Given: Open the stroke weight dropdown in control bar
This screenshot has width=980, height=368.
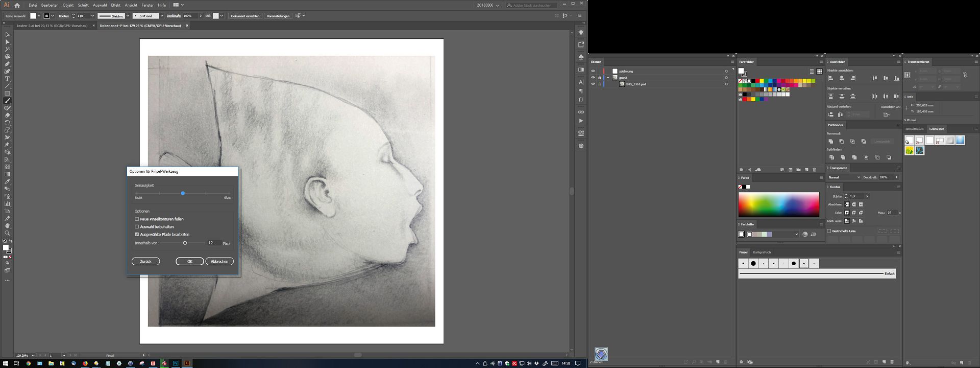Looking at the screenshot, I should point(92,16).
